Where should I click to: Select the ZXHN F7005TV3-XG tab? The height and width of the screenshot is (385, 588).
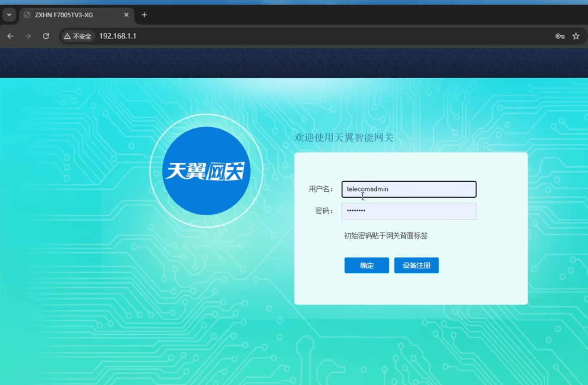pyautogui.click(x=77, y=15)
